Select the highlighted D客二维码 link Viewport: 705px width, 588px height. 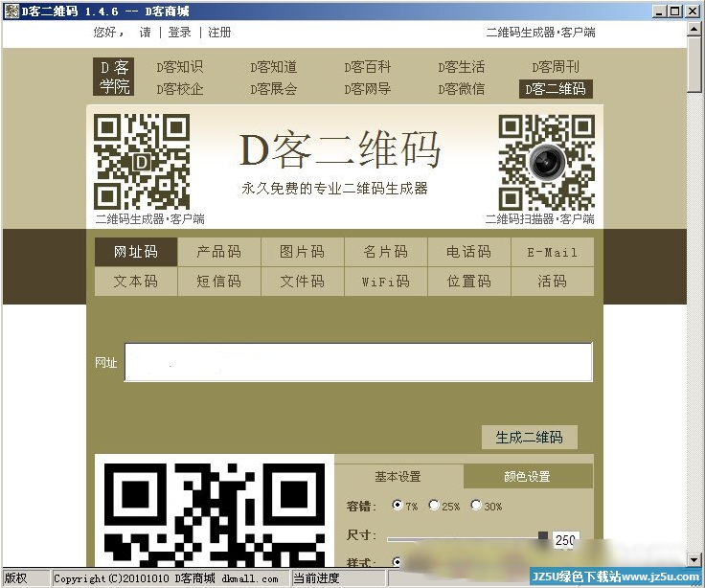(556, 88)
